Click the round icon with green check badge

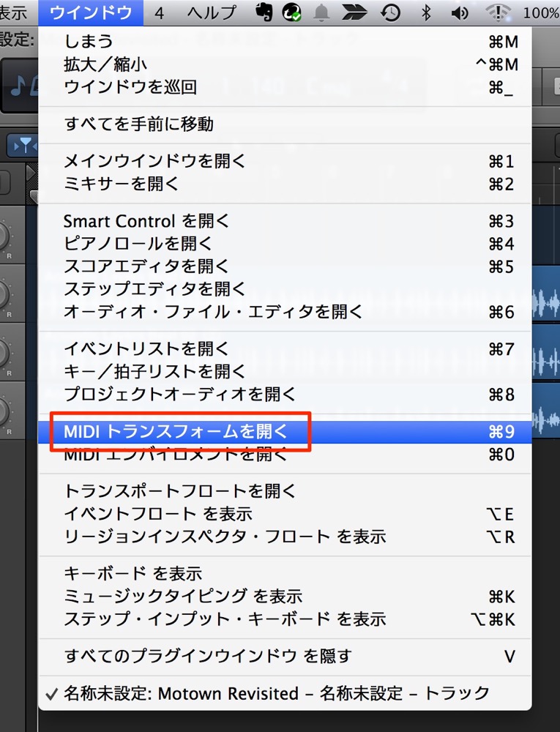[292, 12]
